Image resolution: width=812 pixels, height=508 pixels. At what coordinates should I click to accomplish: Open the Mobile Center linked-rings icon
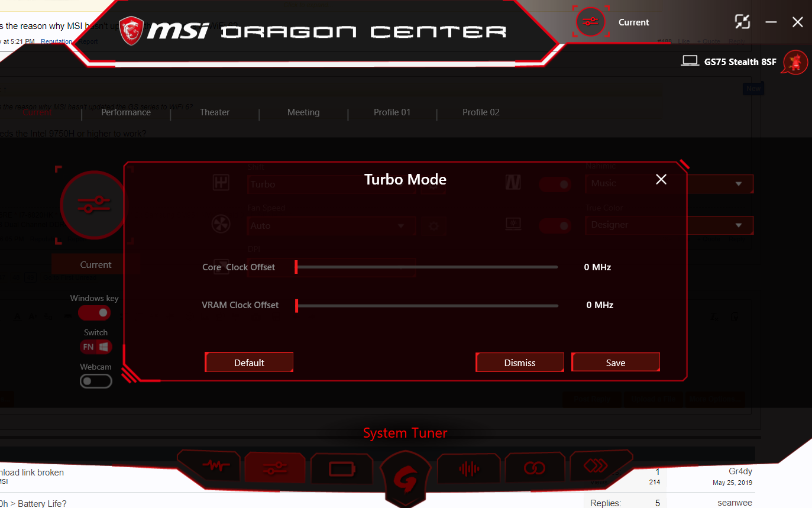pos(534,468)
